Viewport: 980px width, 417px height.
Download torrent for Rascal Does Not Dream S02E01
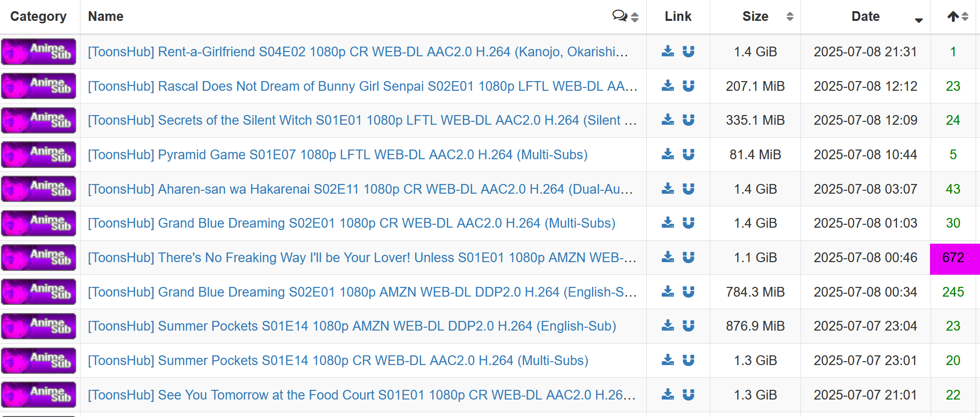(668, 86)
